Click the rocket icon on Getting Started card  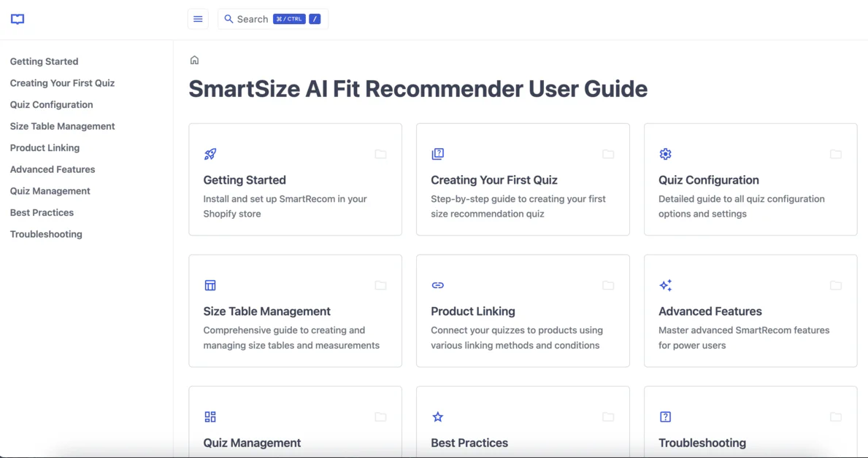point(210,154)
